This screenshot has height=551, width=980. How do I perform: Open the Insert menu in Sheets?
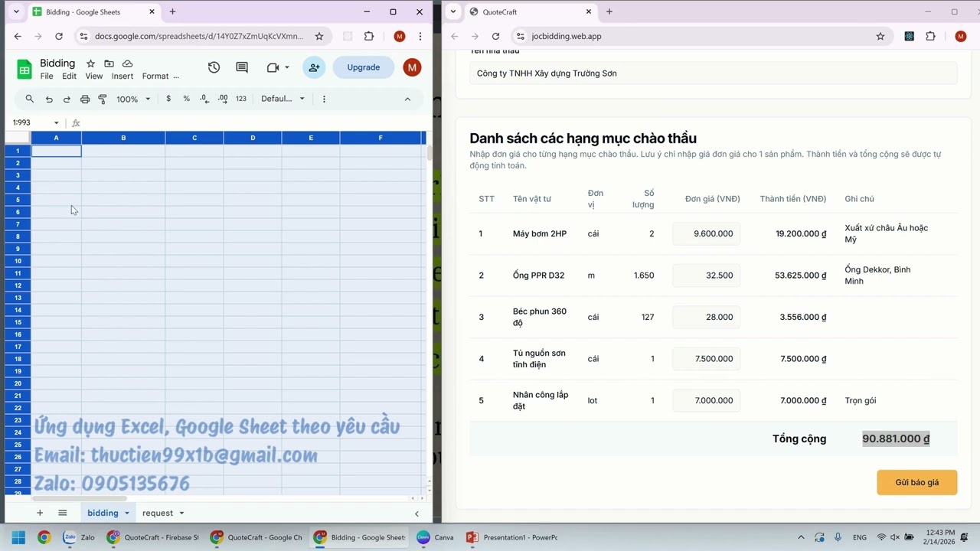click(x=122, y=77)
